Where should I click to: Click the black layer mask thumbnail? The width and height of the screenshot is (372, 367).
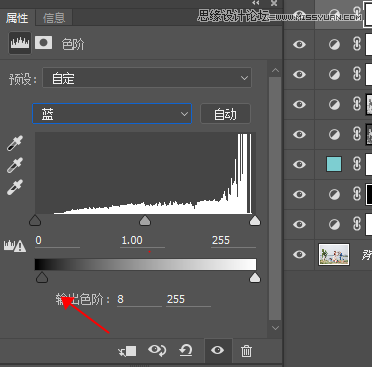pos(369,194)
